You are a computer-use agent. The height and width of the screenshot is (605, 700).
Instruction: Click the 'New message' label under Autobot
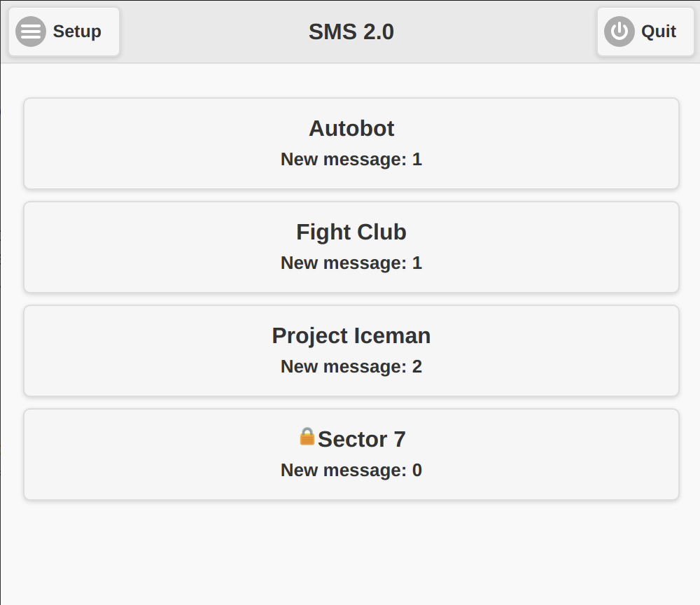[x=343, y=160]
